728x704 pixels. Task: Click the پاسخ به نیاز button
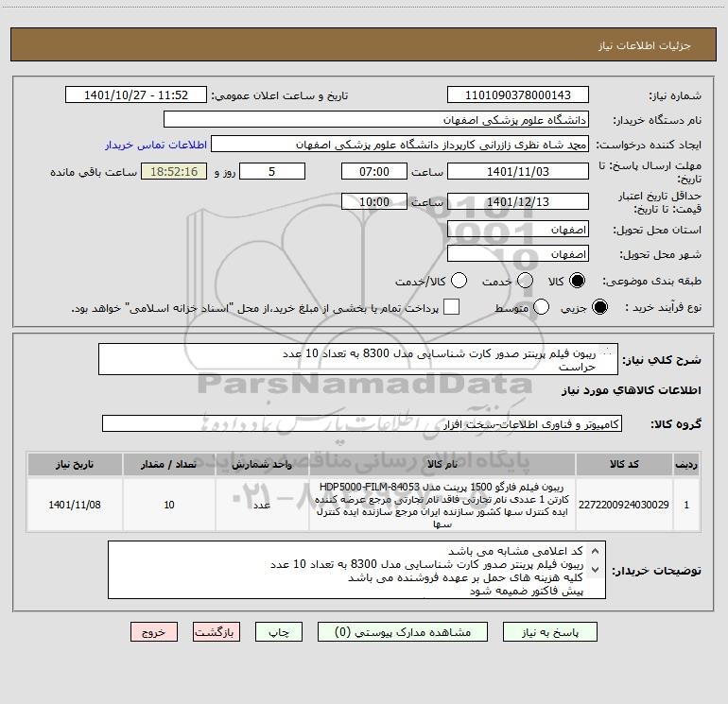(x=549, y=632)
